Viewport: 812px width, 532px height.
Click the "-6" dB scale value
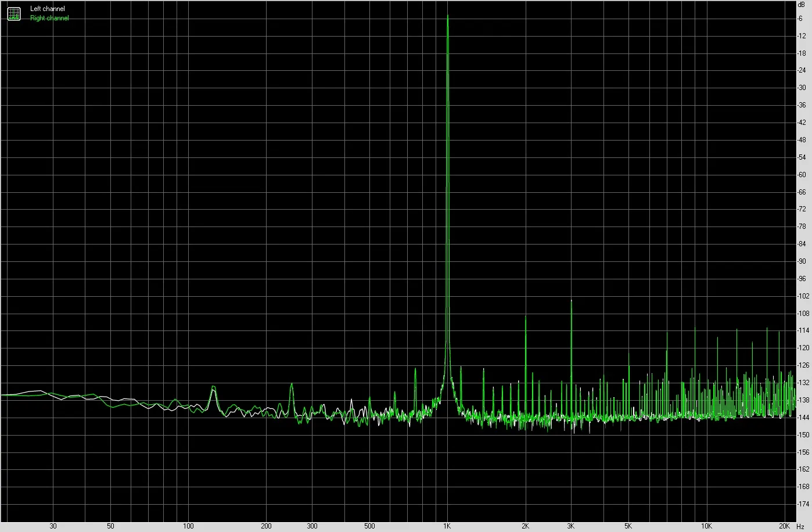(801, 19)
